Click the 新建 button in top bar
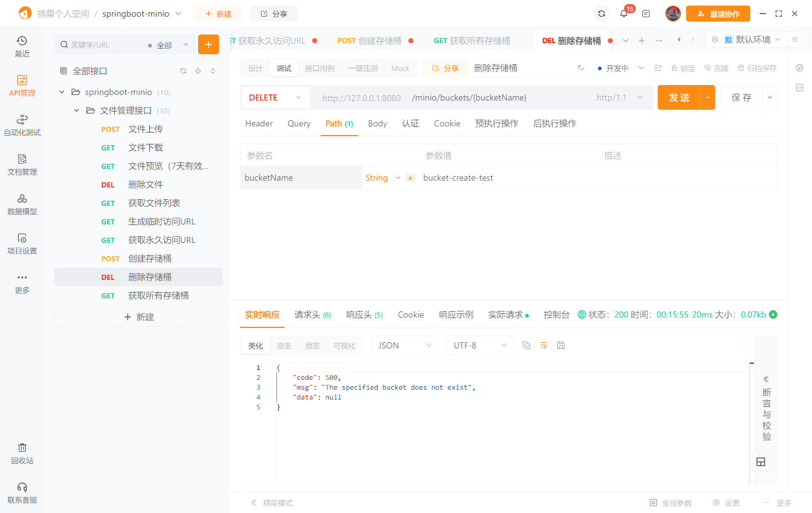 [x=218, y=14]
